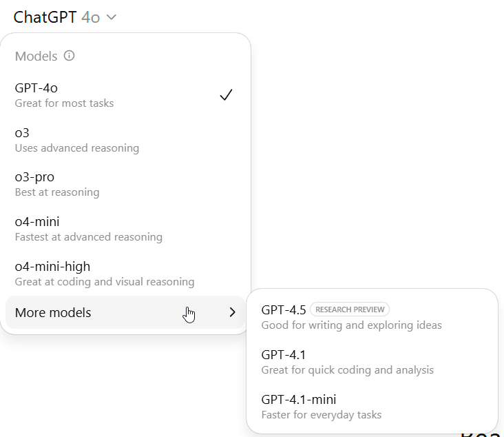Click the RESEARCH PREVIEW badge
This screenshot has height=437, width=504.
tap(350, 309)
